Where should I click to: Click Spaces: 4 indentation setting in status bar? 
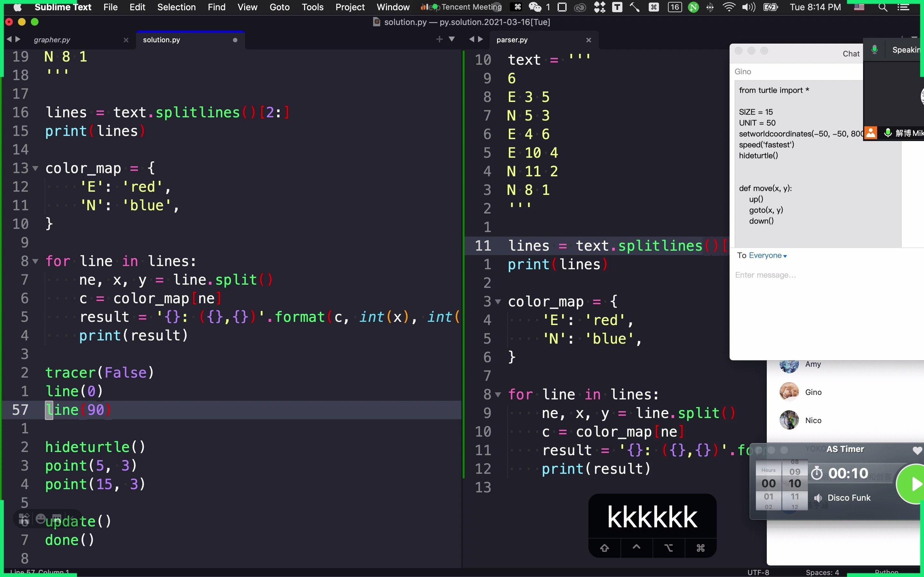[822, 573]
